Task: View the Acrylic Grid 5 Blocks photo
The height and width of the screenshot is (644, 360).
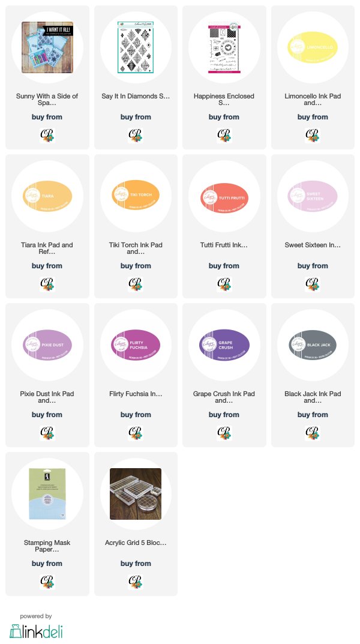Action: pos(136,494)
